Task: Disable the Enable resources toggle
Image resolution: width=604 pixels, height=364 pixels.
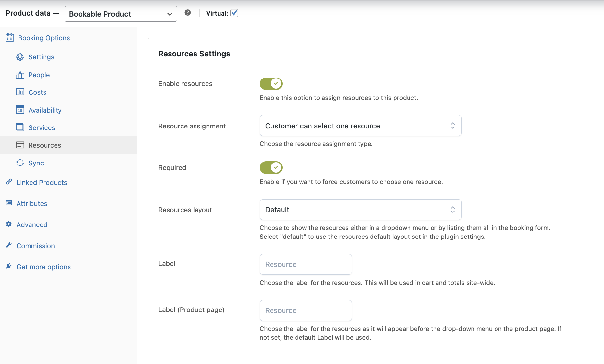Action: (271, 84)
